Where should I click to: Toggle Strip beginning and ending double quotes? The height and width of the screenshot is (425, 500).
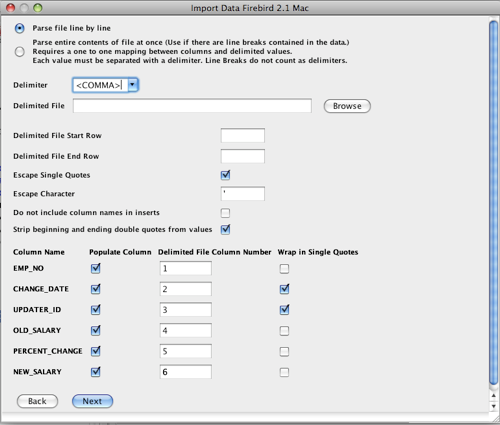226,229
